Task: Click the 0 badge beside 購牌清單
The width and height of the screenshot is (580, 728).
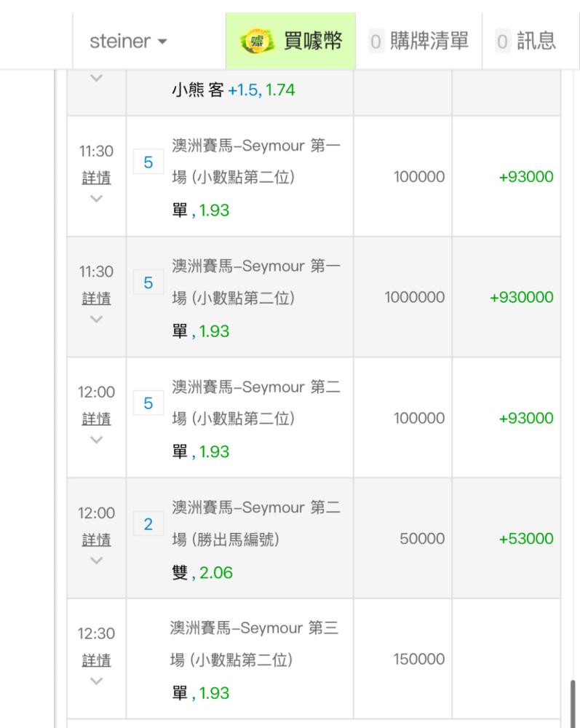Action: [x=376, y=41]
